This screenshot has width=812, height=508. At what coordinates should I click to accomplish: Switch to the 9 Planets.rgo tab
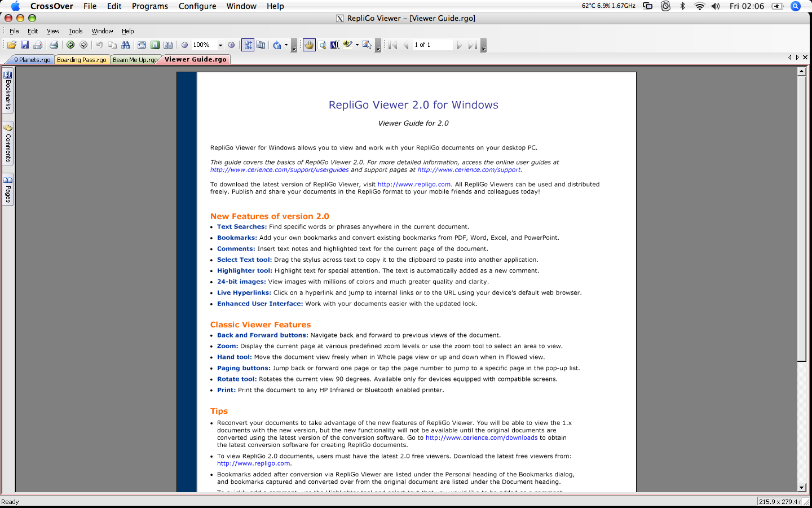click(x=31, y=59)
